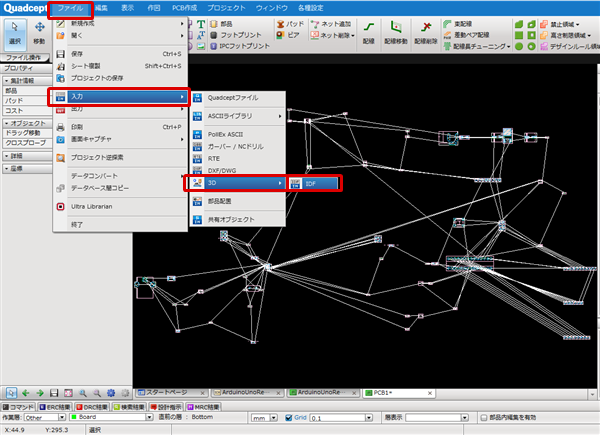Enable the 部品内編集を有効 checkbox
600x435 pixels.
pyautogui.click(x=484, y=418)
